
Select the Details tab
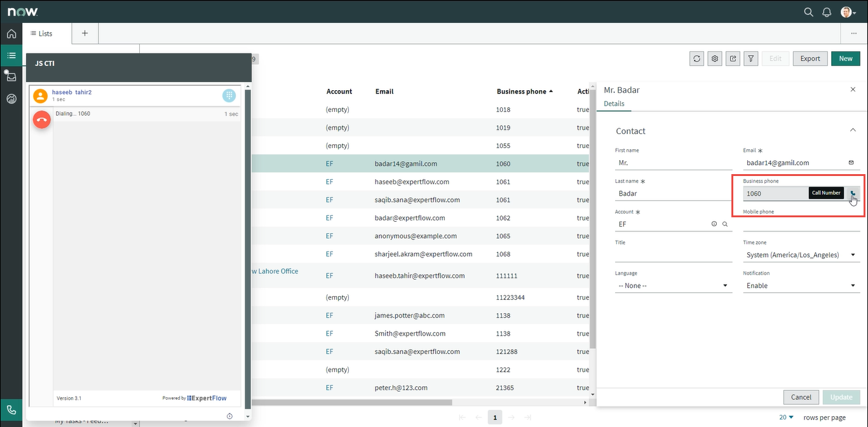pyautogui.click(x=614, y=104)
